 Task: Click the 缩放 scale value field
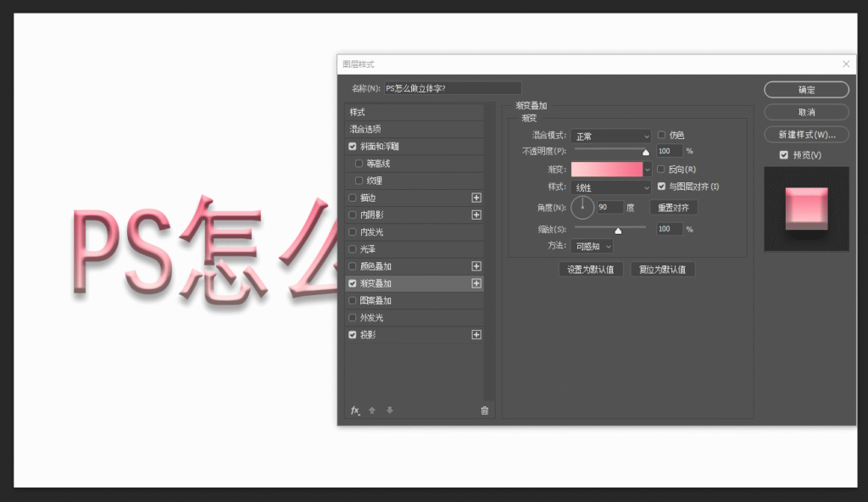click(670, 229)
